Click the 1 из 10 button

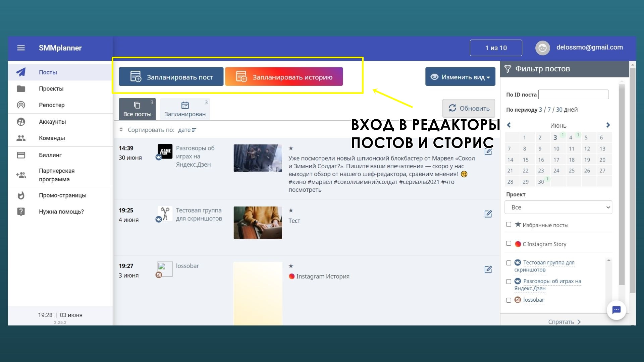[x=496, y=48]
